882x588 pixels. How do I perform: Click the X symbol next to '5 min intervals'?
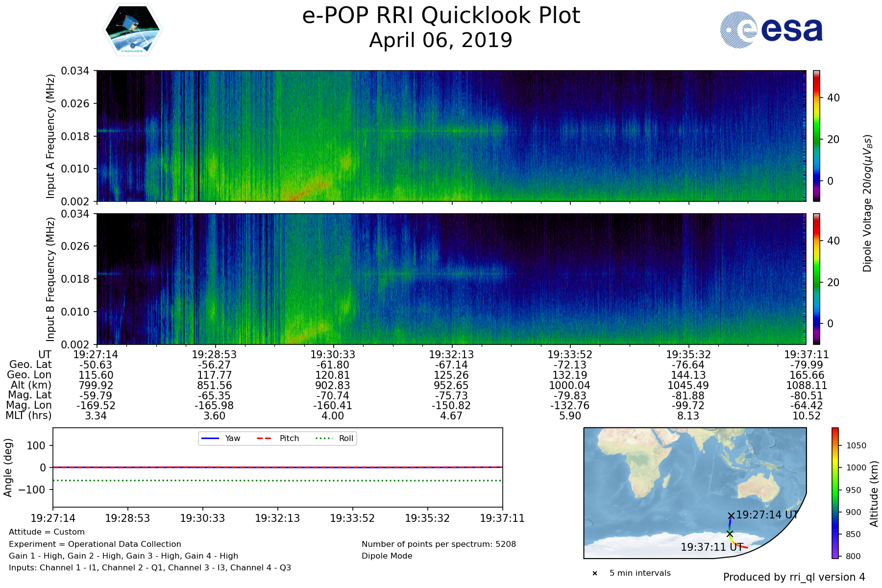point(595,573)
